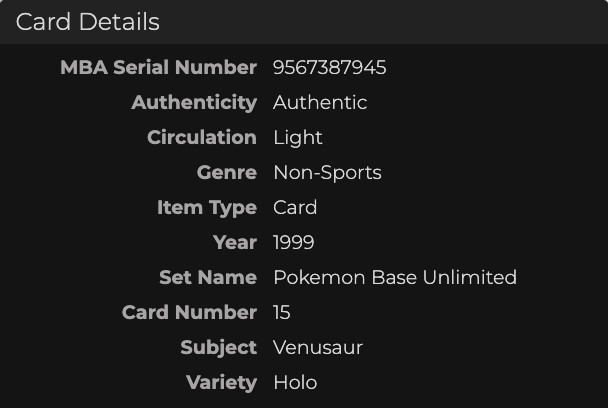Select the Holo variety value
608x408 pixels.
[x=295, y=383]
